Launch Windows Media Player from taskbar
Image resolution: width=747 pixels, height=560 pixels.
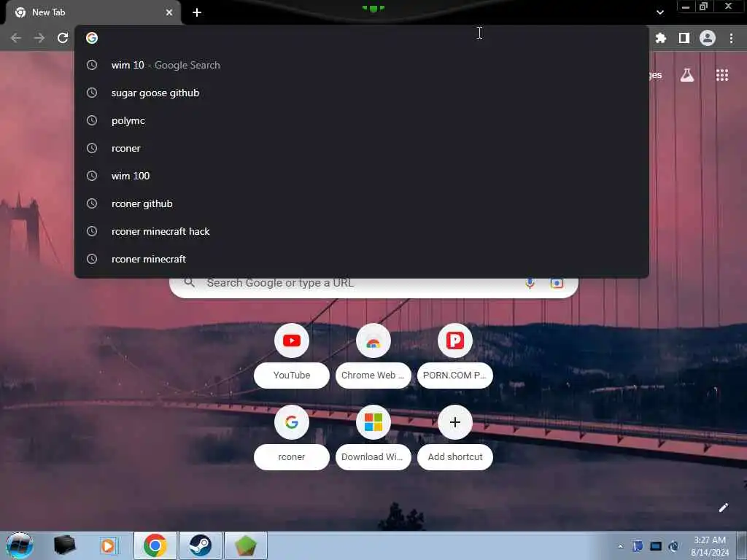[x=109, y=545]
